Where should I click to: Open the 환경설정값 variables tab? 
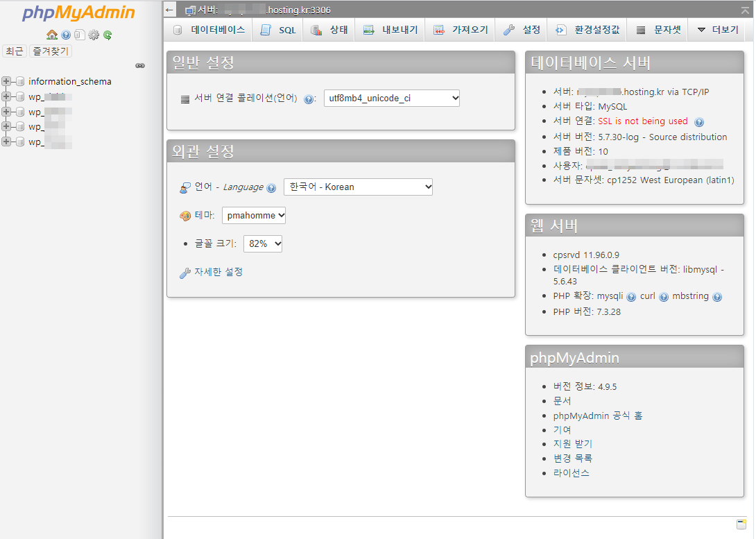tap(587, 30)
